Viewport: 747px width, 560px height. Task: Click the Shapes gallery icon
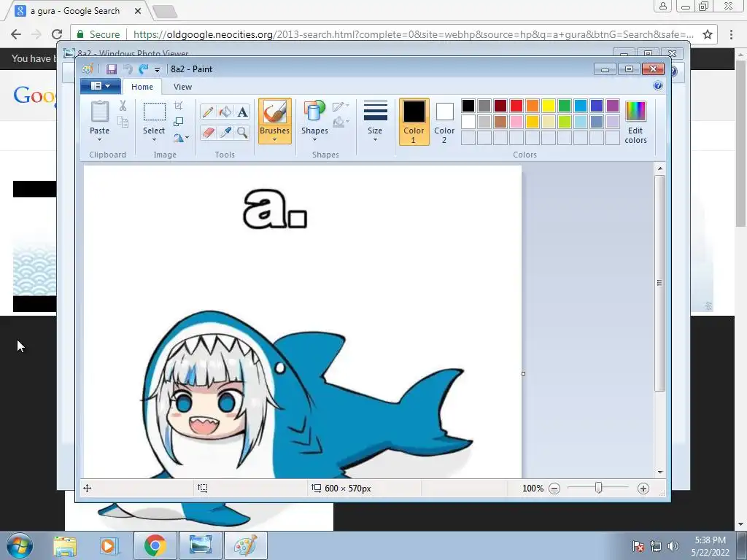pyautogui.click(x=314, y=112)
